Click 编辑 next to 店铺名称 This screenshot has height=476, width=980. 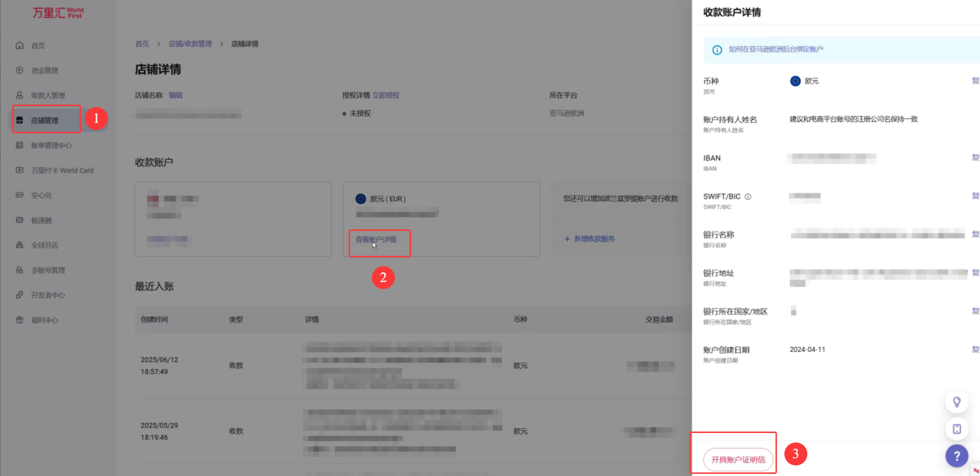[x=176, y=95]
